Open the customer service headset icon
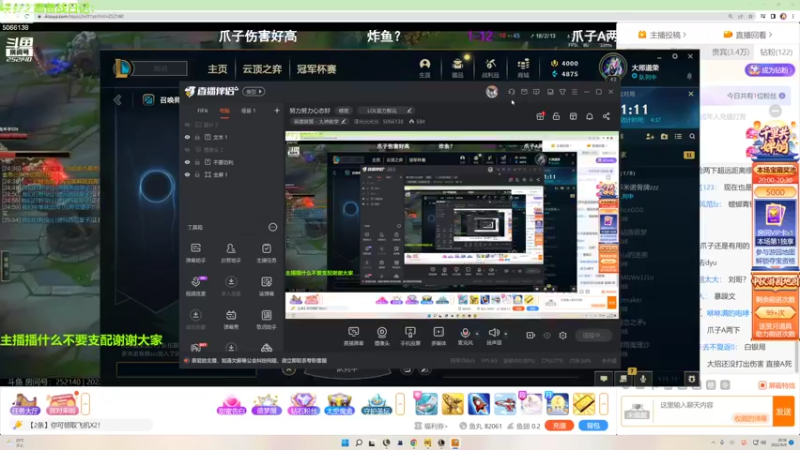 click(511, 92)
